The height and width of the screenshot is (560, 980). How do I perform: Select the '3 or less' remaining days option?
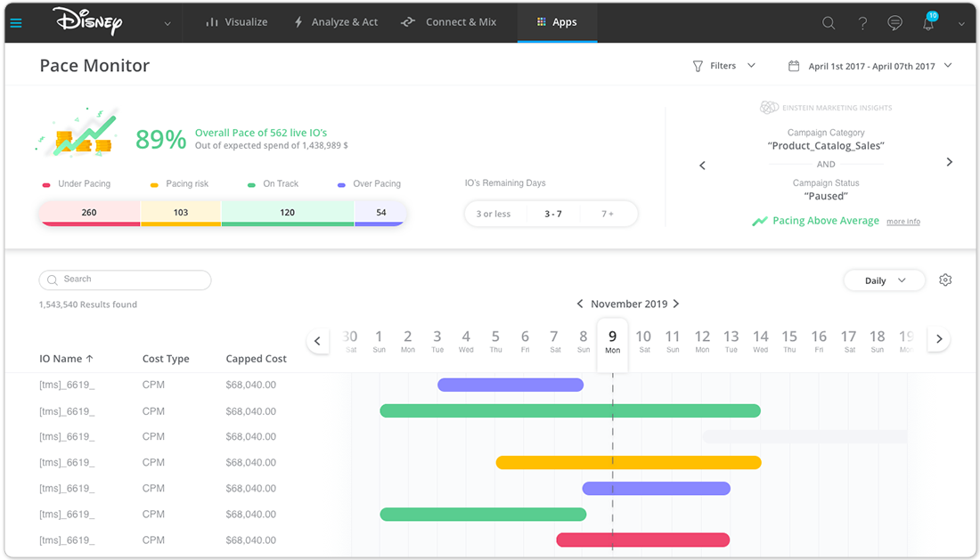point(494,215)
